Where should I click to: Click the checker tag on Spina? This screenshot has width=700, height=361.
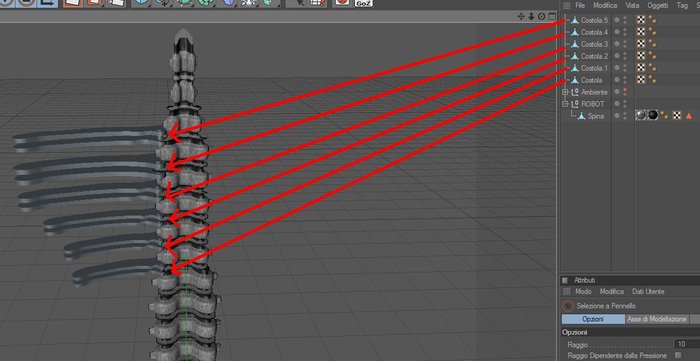tap(677, 116)
